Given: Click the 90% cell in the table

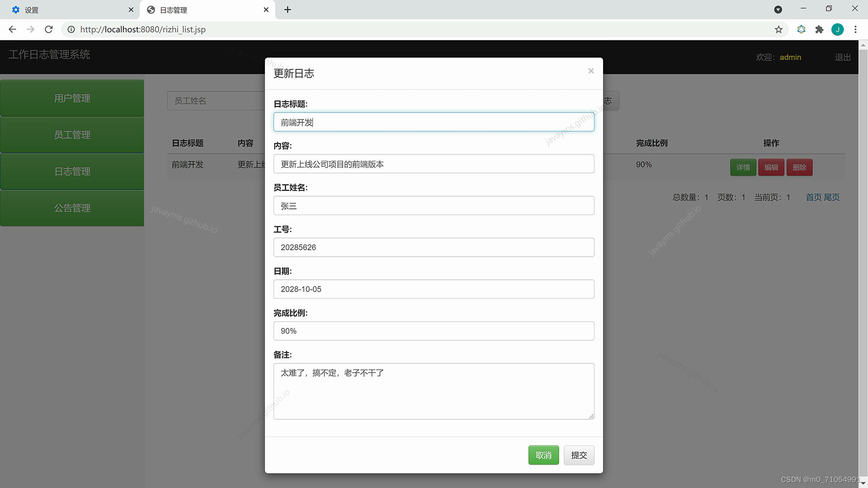Looking at the screenshot, I should (644, 165).
